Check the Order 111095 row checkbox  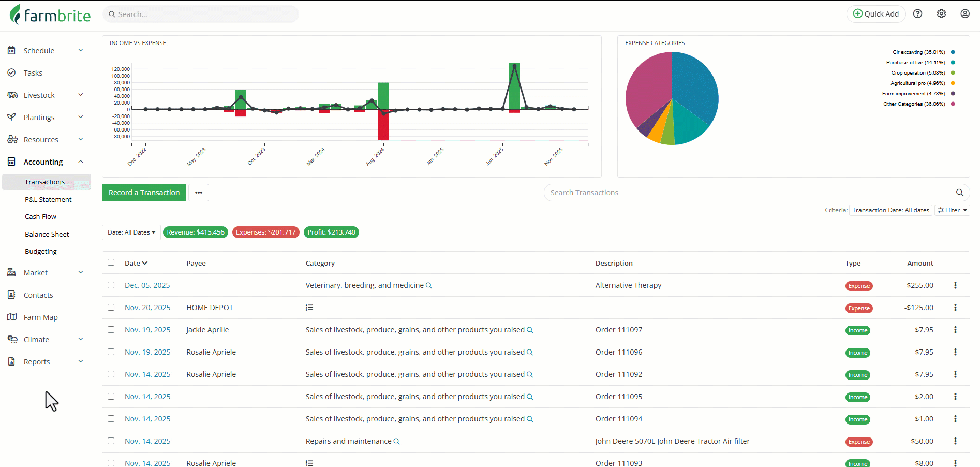pos(111,397)
